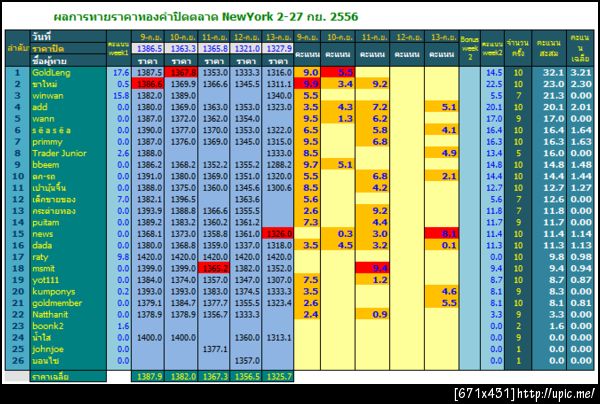The image size is (600, 404).
Task: Click closing price cell 1365.8
Action: 214,49
